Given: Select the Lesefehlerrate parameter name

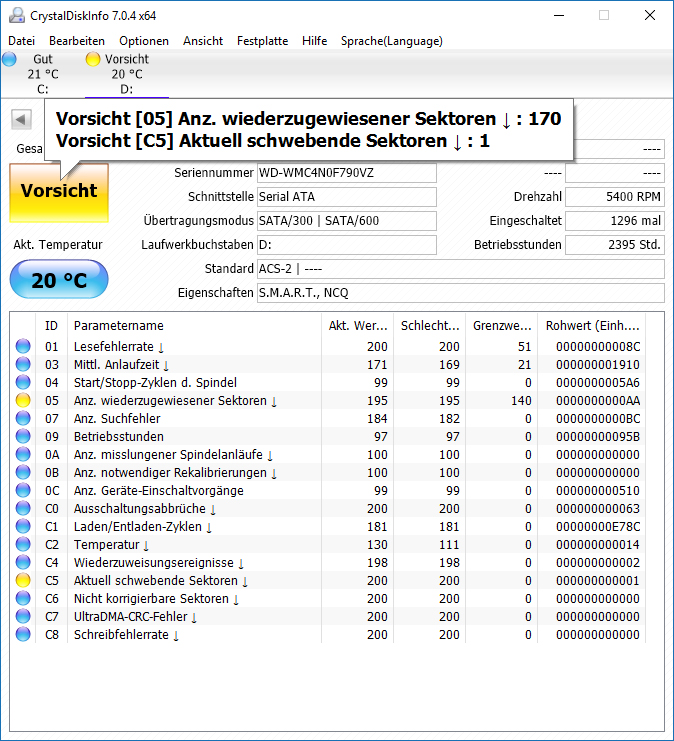Looking at the screenshot, I should coord(119,347).
